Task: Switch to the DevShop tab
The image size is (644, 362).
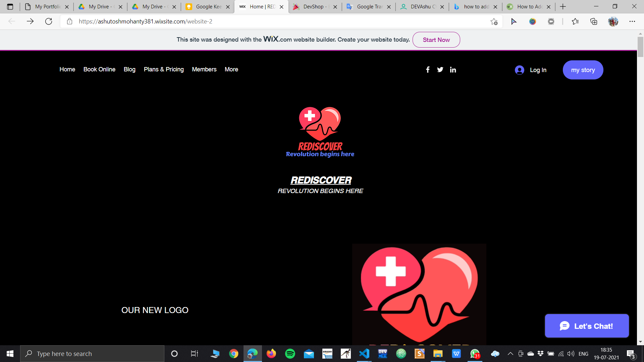Action: (x=315, y=7)
